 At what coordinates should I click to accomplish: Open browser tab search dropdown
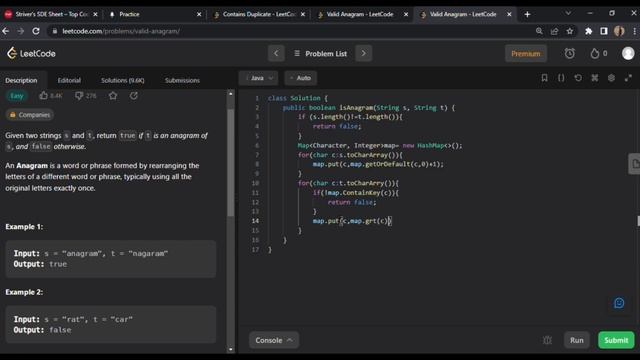(x=568, y=13)
